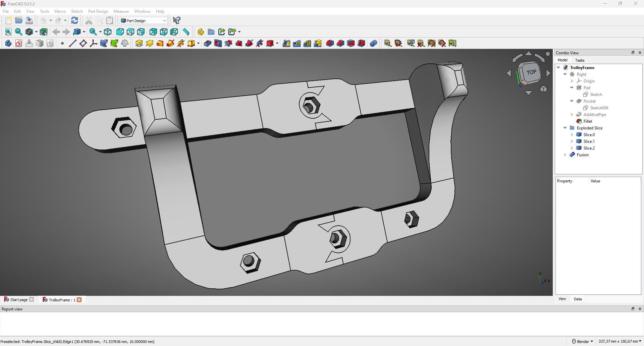This screenshot has width=644, height=346.
Task: Collapse the Exploded Slice tree node
Action: click(565, 128)
